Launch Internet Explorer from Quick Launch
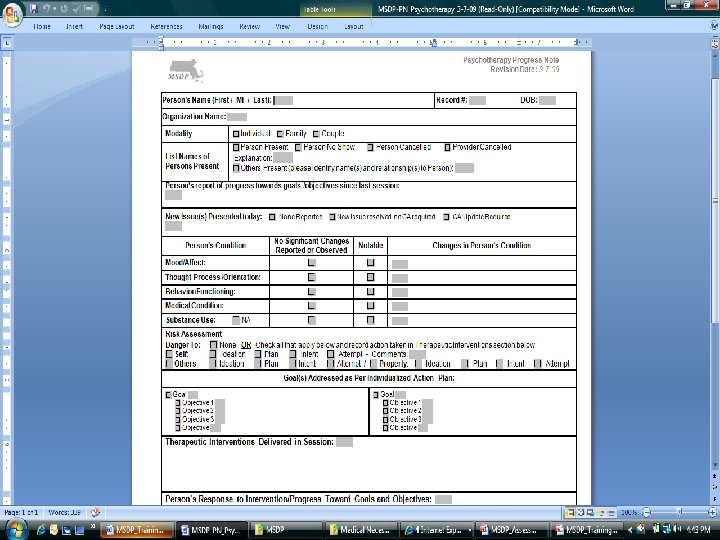This screenshot has height=540, width=720. coord(40,530)
